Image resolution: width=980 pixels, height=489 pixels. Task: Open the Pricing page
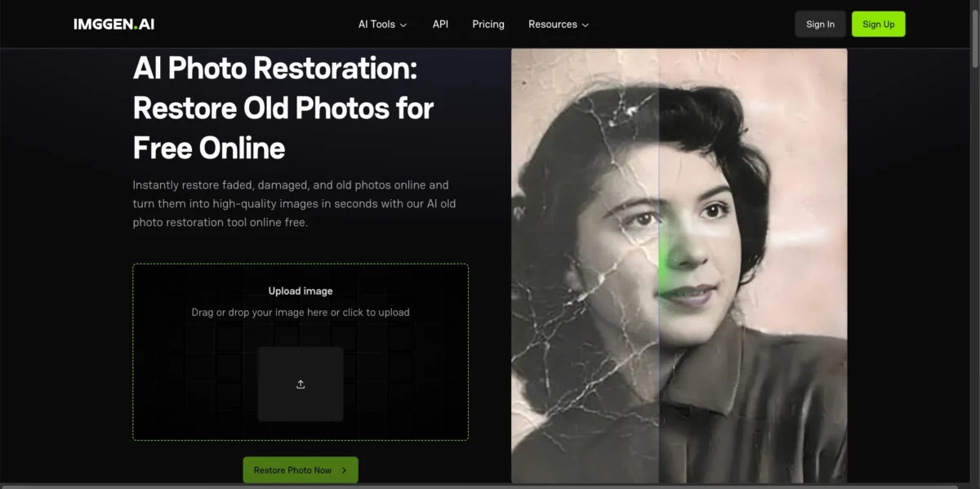tap(488, 24)
